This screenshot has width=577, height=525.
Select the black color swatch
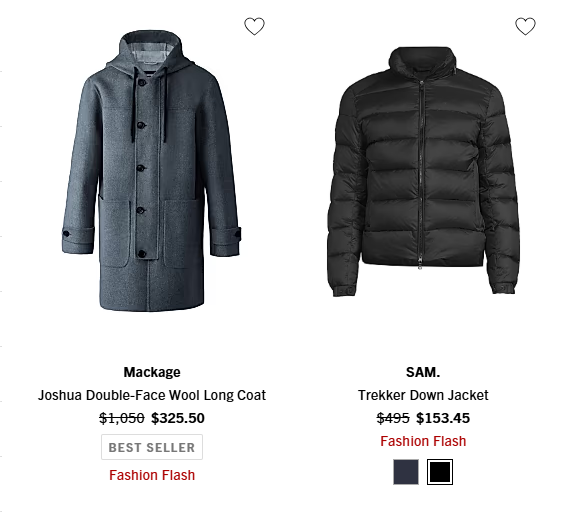click(x=440, y=472)
